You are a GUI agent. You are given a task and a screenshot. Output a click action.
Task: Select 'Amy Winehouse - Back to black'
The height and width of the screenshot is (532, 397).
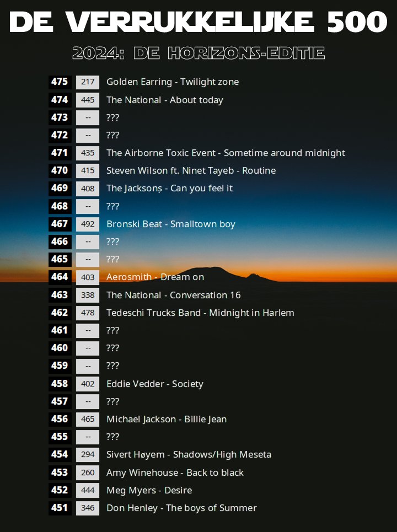[175, 472]
